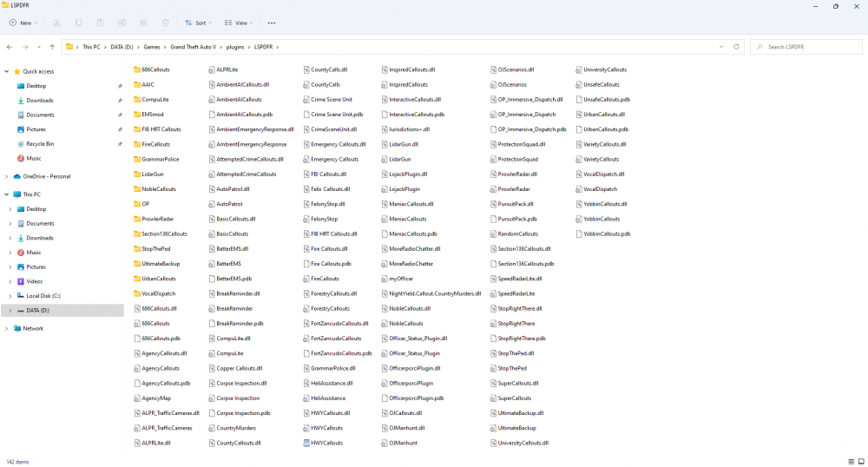
Task: Collapse the This PC tree node
Action: tap(7, 194)
